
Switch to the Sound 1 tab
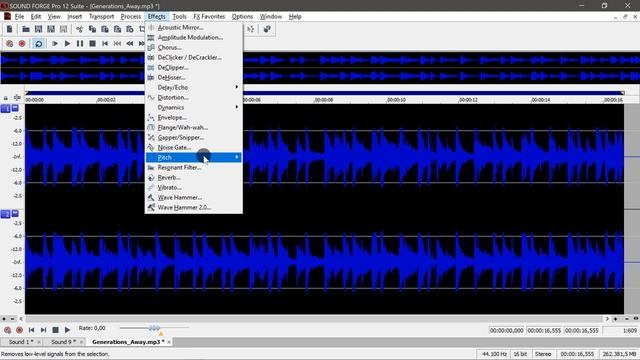coord(21,342)
